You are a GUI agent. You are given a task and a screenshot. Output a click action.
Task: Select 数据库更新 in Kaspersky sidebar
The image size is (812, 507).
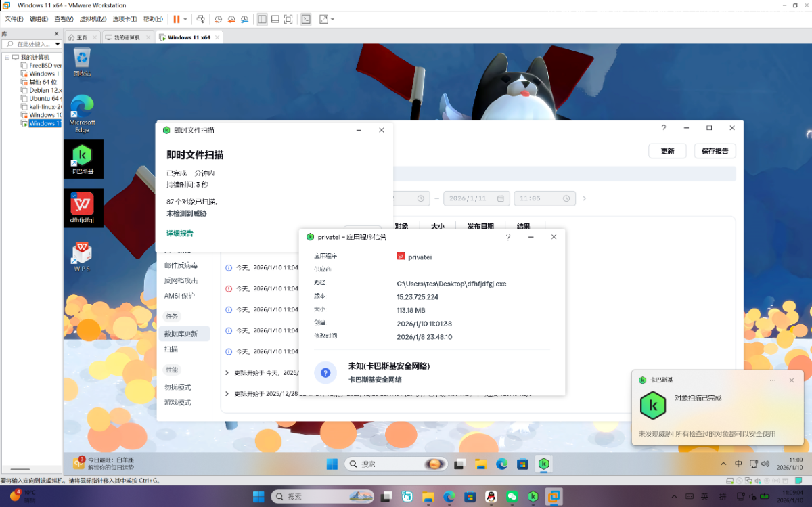tap(184, 334)
